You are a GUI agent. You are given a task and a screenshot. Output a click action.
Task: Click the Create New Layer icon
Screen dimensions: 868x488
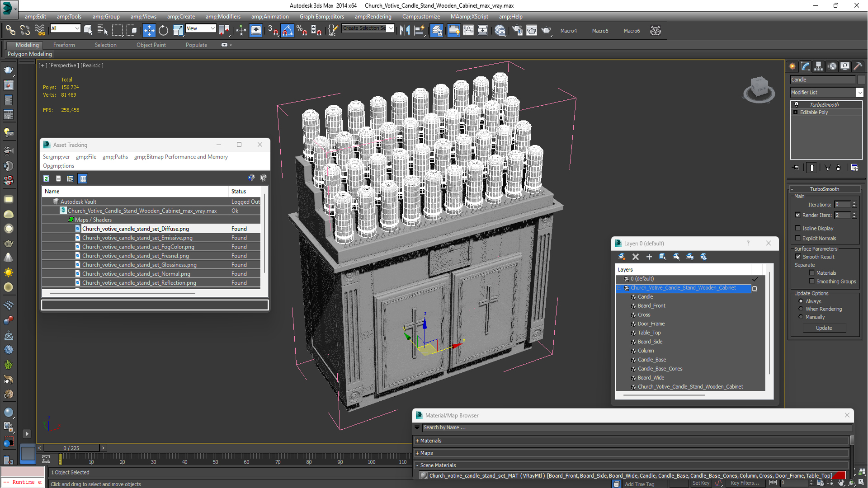click(x=622, y=257)
